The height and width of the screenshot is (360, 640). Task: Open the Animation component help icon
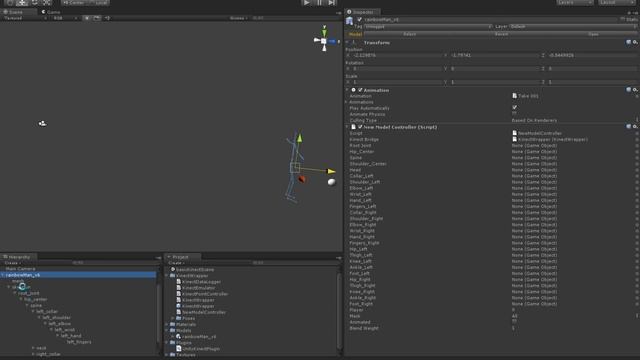[x=629, y=90]
